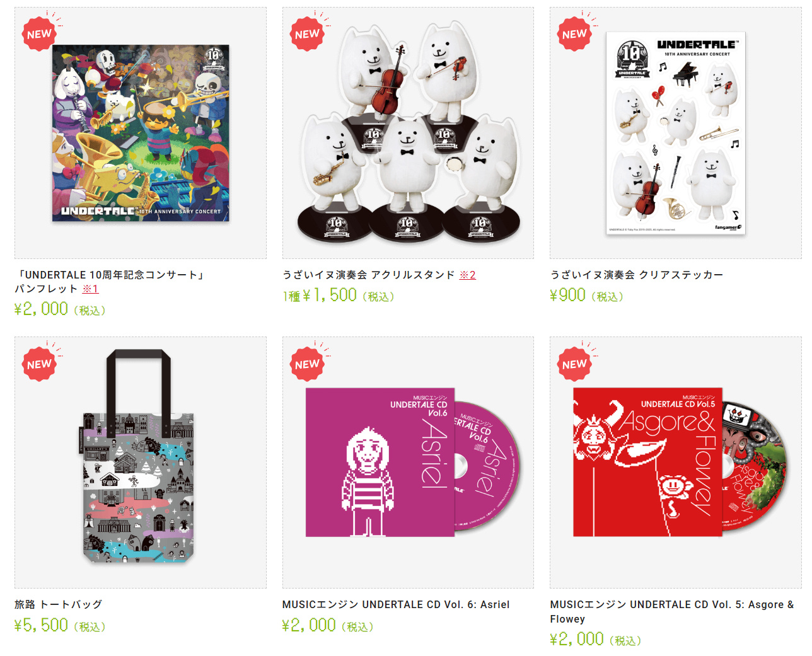Click the うざいイヌ演奏会 アクリルスタンド title
812x656 pixels.
(x=369, y=275)
